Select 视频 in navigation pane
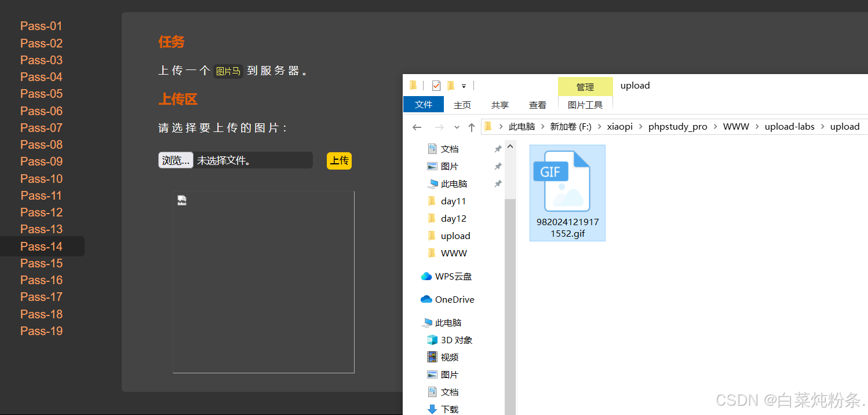Image resolution: width=868 pixels, height=415 pixels. [449, 357]
